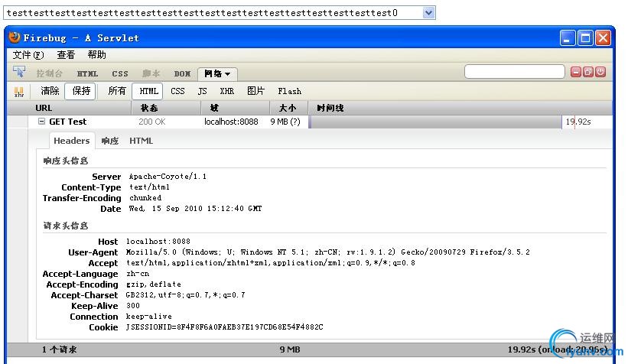
Task: Filter requests by Flash type
Action: pos(290,91)
